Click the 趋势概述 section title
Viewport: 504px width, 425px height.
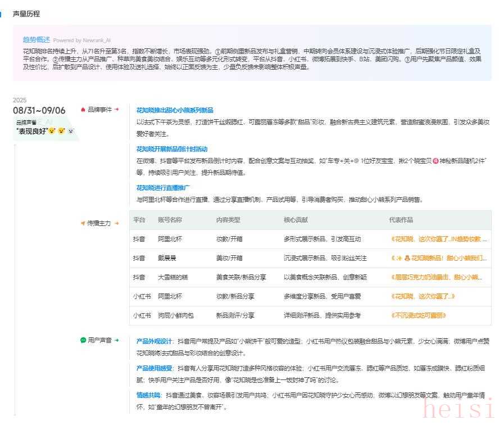click(36, 39)
